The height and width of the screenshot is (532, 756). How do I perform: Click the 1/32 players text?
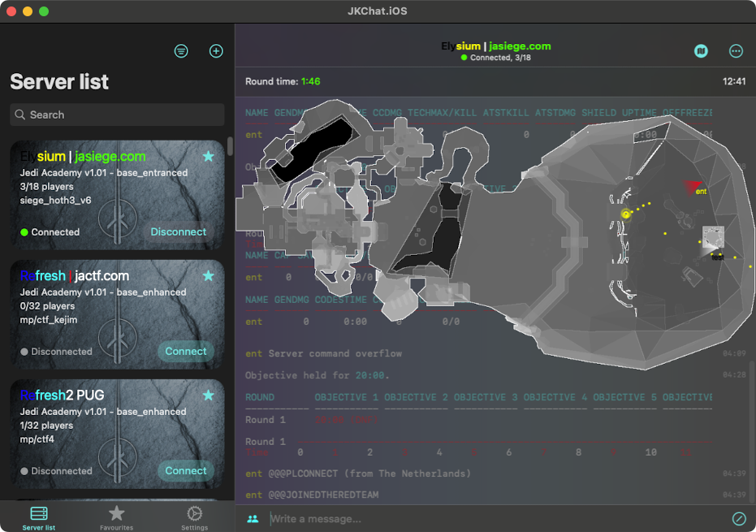pos(46,426)
